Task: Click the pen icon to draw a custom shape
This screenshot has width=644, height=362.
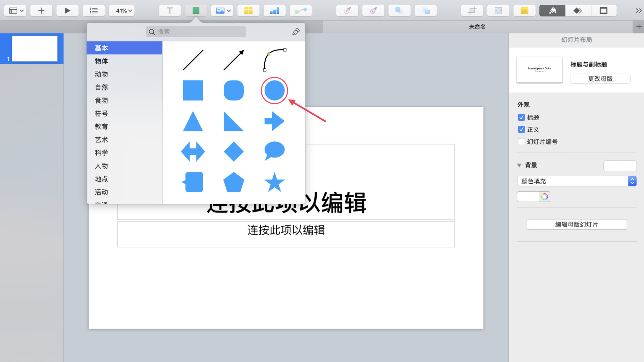Action: coord(296,32)
